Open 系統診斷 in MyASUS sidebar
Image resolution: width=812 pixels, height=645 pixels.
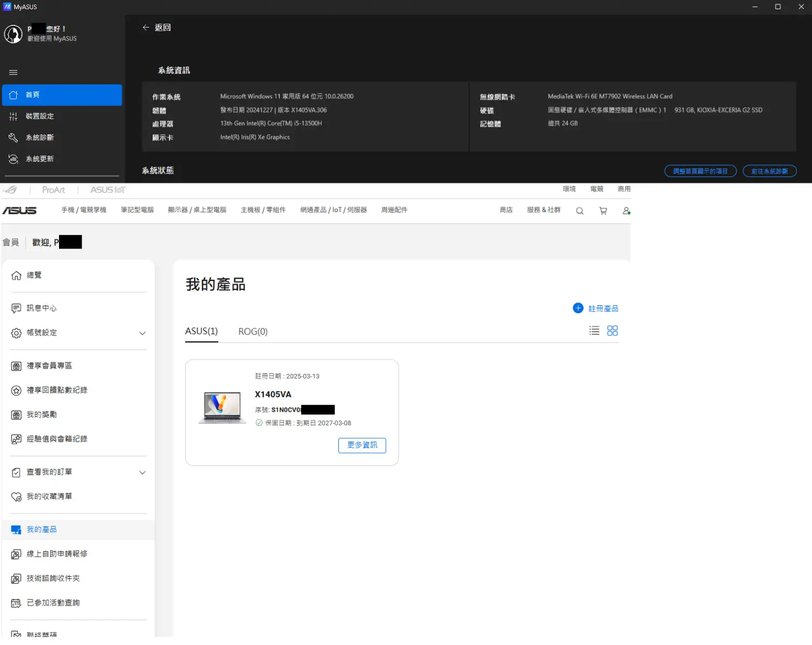point(40,137)
